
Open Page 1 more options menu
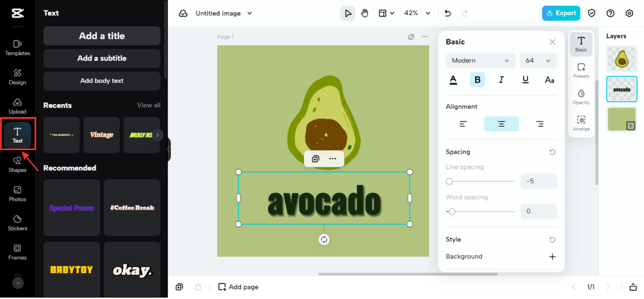click(x=425, y=37)
